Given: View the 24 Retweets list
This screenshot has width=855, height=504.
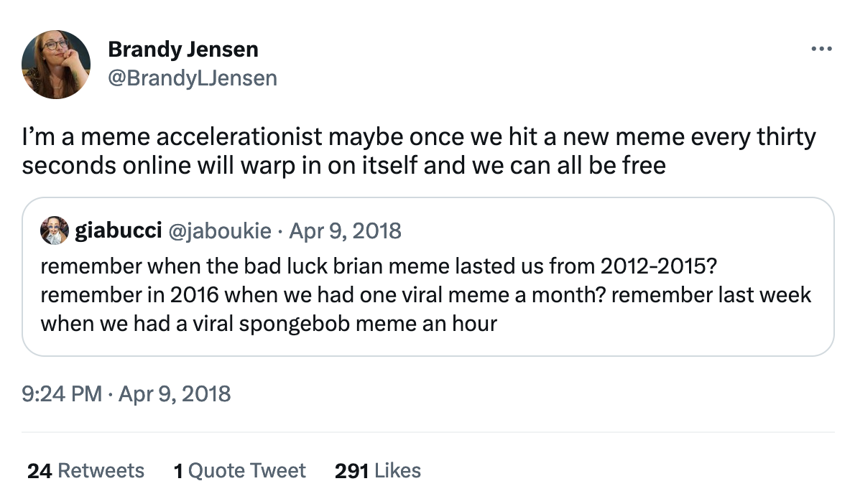Looking at the screenshot, I should pyautogui.click(x=85, y=471).
